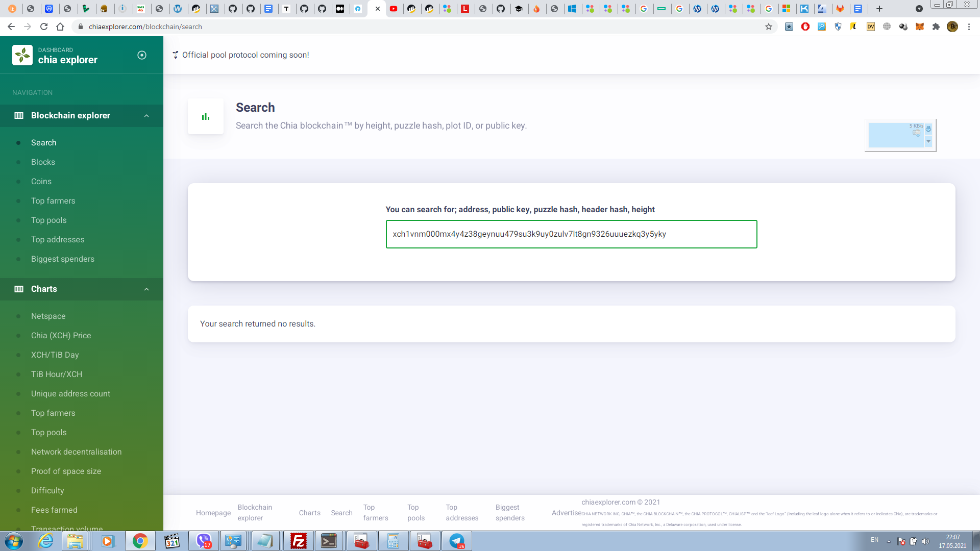980x551 pixels.
Task: Open the extensions puzzle piece menu
Action: [x=936, y=27]
